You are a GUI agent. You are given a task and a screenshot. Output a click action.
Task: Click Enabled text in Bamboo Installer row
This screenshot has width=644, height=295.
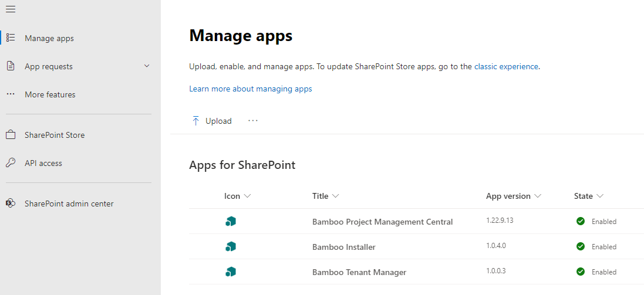[604, 246]
